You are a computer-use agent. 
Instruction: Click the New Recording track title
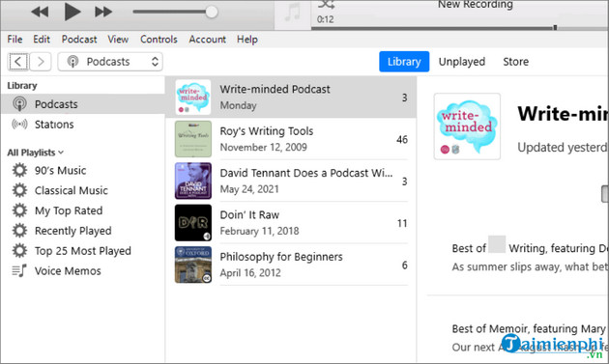[476, 5]
